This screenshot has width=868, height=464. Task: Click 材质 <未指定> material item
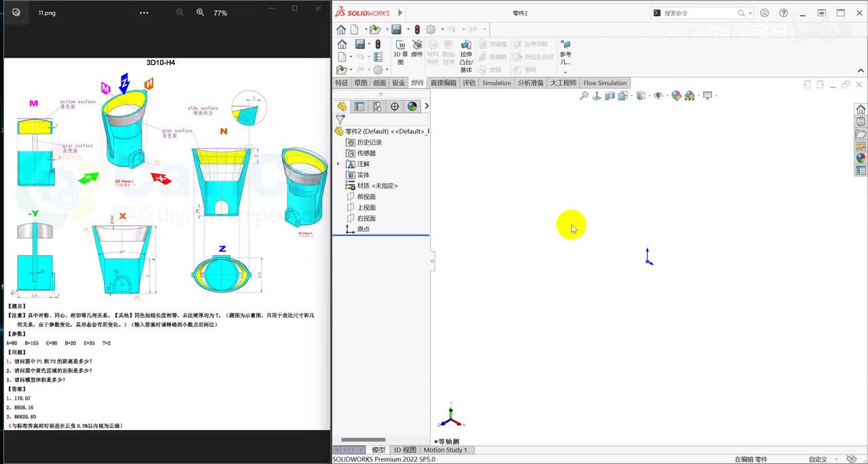point(372,186)
